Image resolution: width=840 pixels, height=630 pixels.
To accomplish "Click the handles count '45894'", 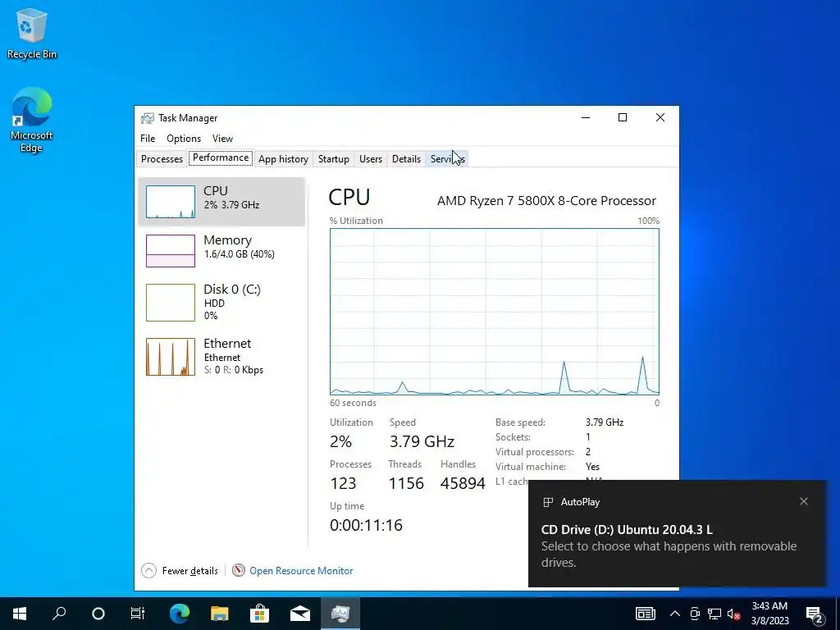I will (463, 483).
